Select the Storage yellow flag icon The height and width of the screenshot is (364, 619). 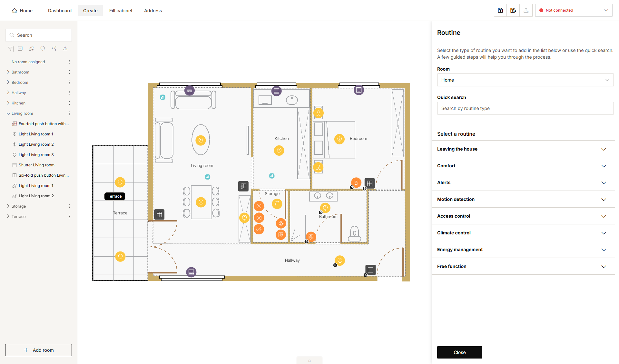pyautogui.click(x=277, y=204)
